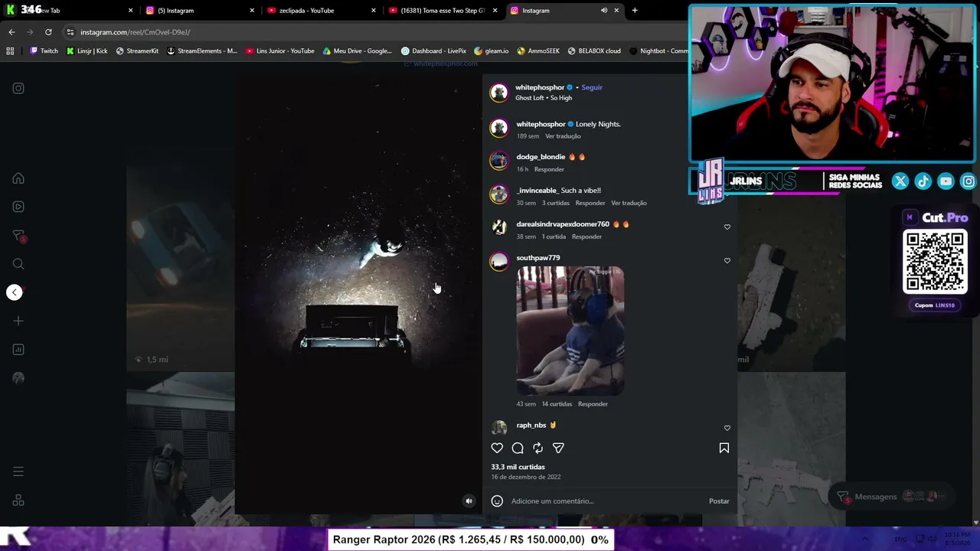Reply to southpaw779's comment
Screen dimensions: 980x551
593,404
